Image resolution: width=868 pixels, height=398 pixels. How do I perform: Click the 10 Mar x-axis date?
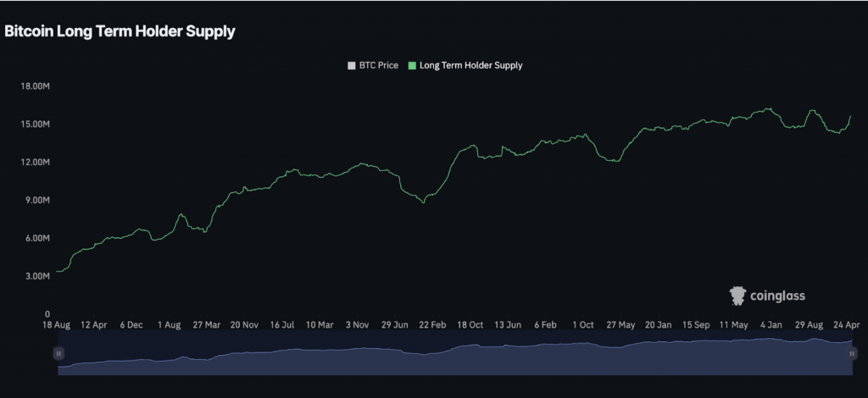319,325
